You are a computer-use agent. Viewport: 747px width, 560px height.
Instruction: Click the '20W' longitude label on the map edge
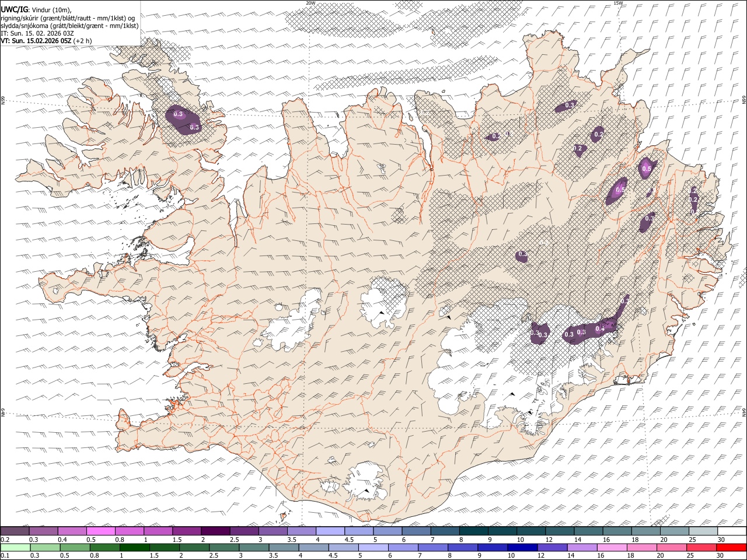pyautogui.click(x=310, y=3)
